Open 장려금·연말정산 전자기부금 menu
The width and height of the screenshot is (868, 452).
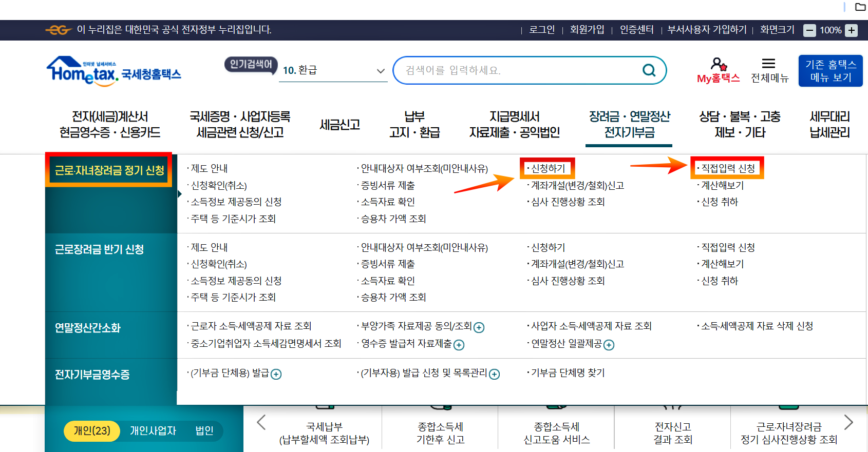(x=629, y=125)
